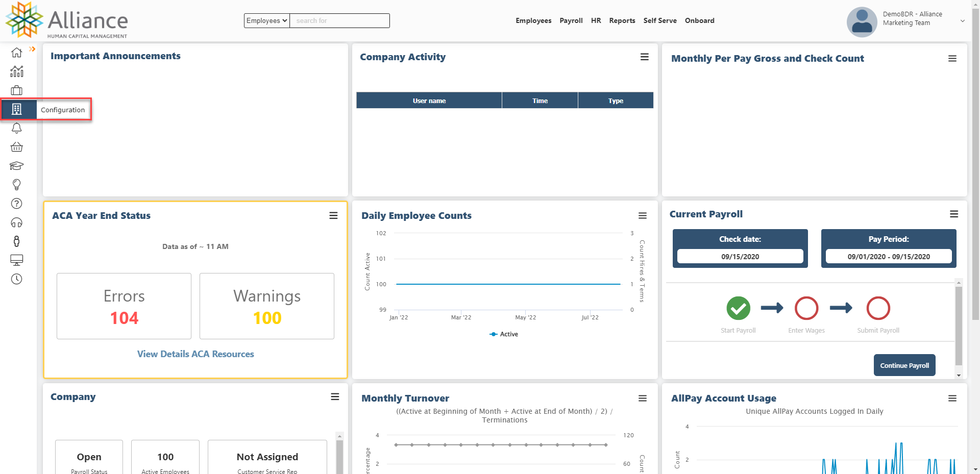
Task: Expand sidebar with double-chevron arrow
Action: pos(32,49)
